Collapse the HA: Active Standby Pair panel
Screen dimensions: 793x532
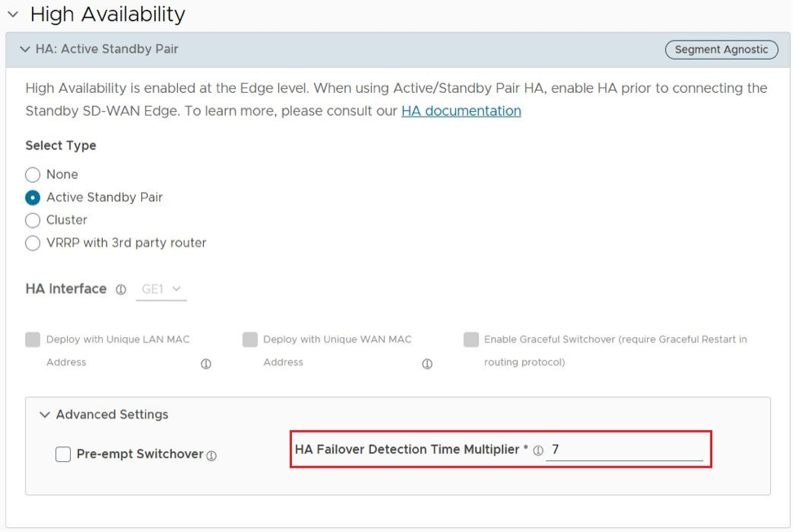24,50
